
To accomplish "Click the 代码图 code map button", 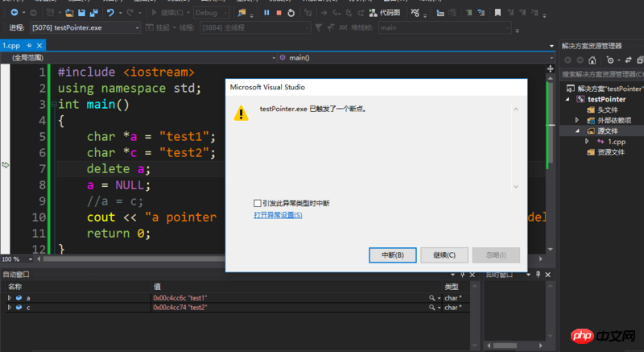I will [x=385, y=13].
